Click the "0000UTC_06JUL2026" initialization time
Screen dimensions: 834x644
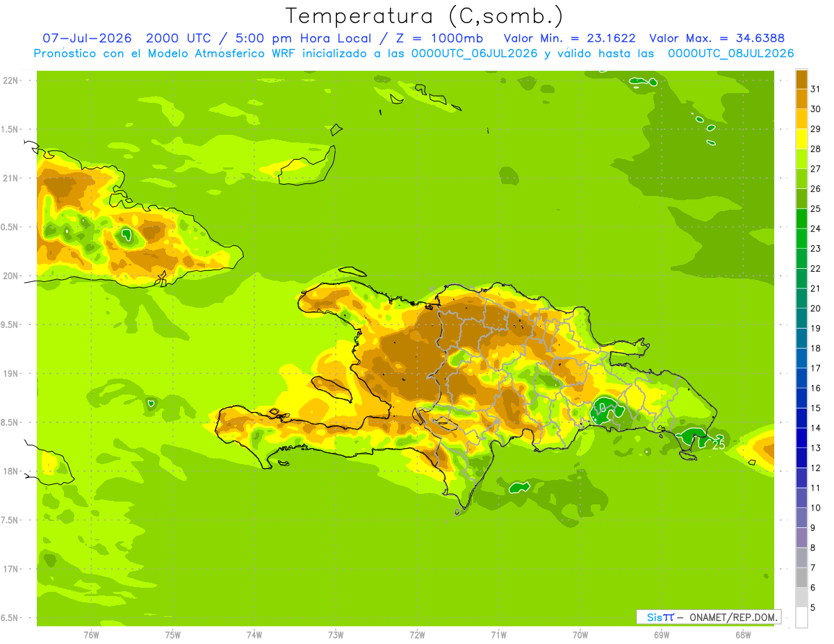(x=474, y=53)
